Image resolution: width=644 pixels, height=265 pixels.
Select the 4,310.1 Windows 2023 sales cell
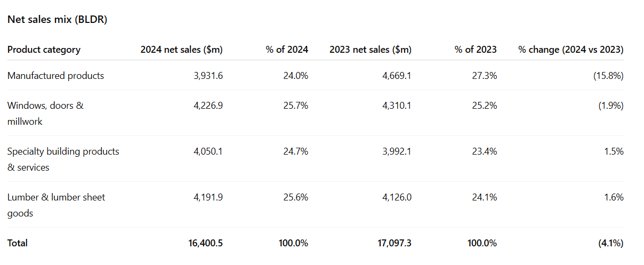(397, 106)
